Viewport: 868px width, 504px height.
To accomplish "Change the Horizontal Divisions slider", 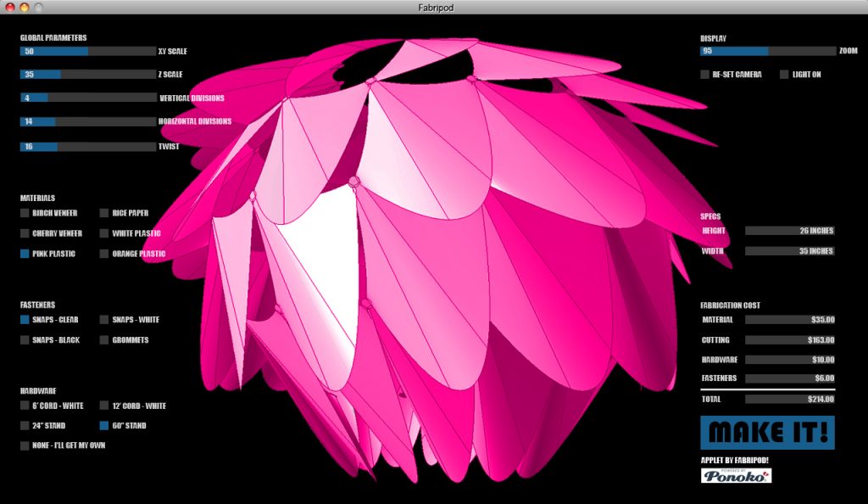I will pyautogui.click(x=88, y=121).
